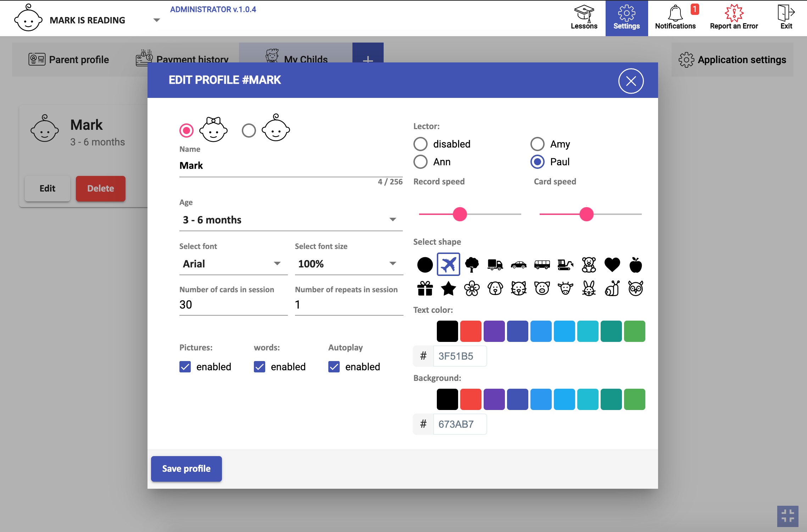The height and width of the screenshot is (532, 807).
Task: Select the flower shape icon
Action: [x=471, y=288]
